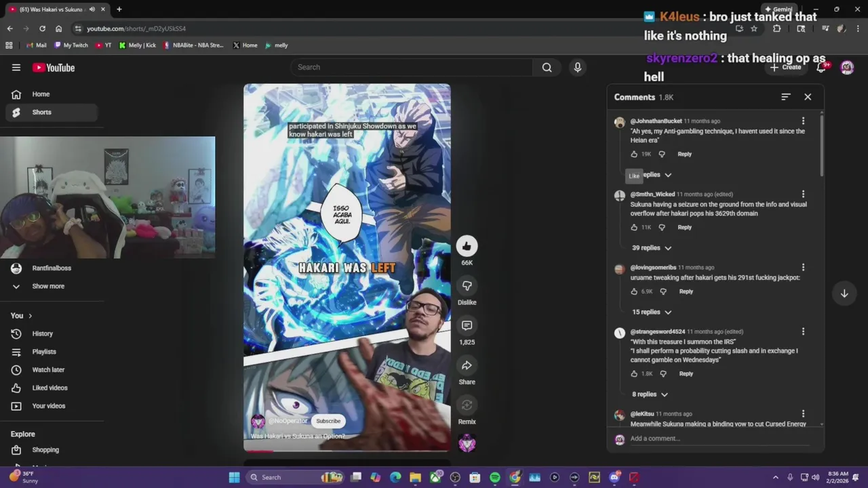868x488 pixels.
Task: Open the NBABite bookmark
Action: point(193,45)
